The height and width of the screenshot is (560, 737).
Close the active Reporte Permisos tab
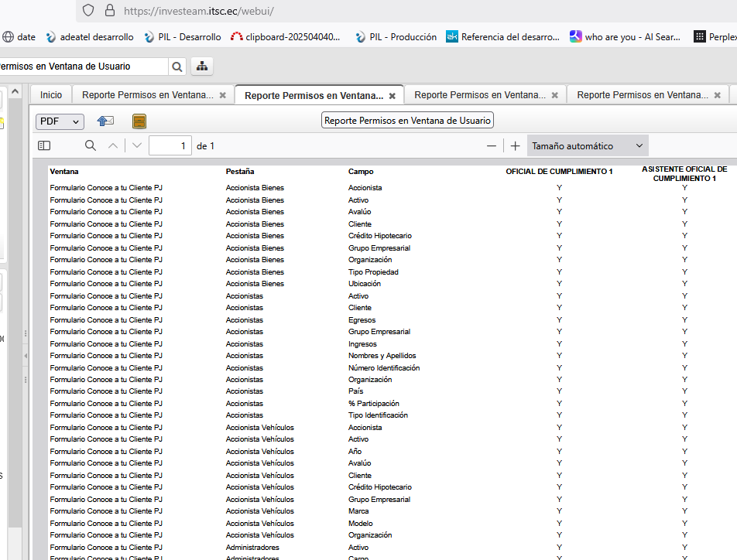pos(392,96)
